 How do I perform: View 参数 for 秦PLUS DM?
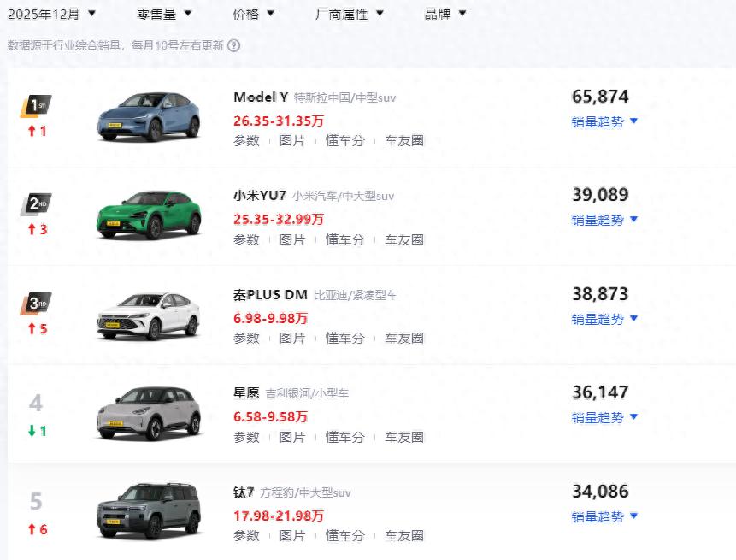(245, 338)
